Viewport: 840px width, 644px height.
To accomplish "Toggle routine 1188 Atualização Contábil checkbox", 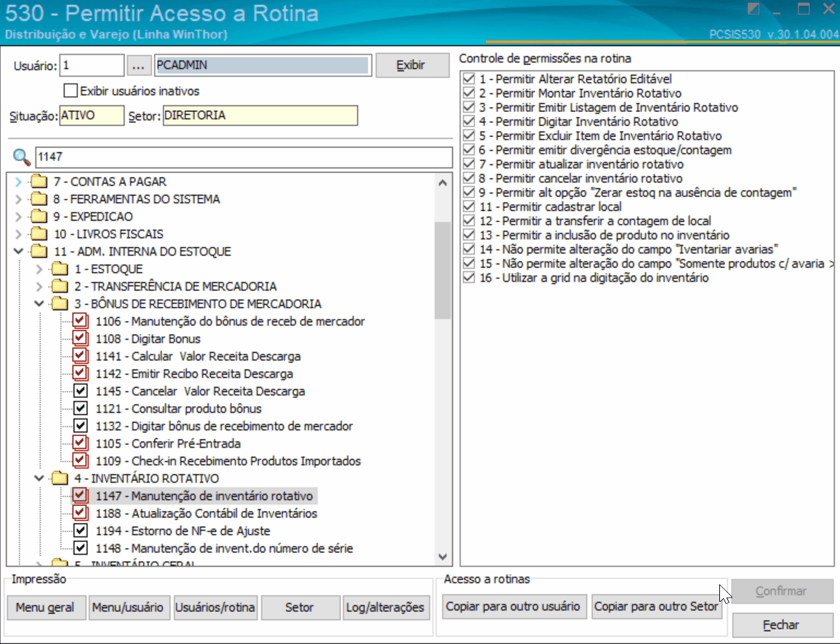I will [80, 512].
